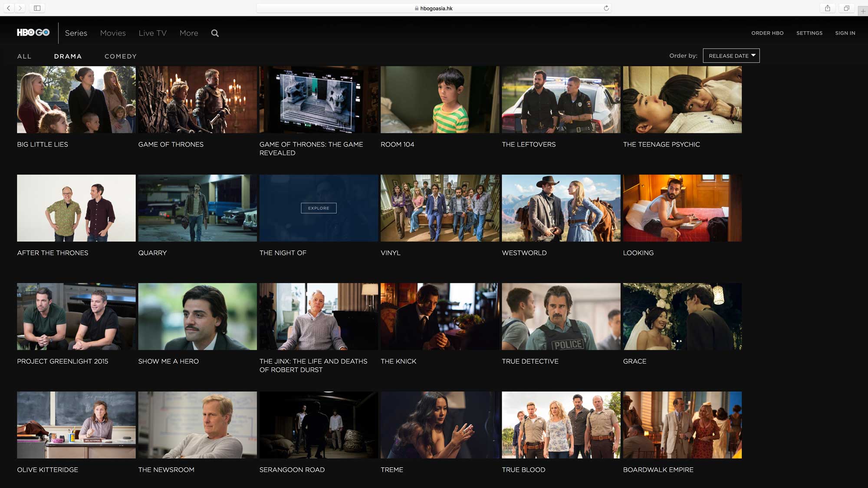Screen dimensions: 868x488
Task: Open Looking thumbnail
Action: (x=682, y=208)
